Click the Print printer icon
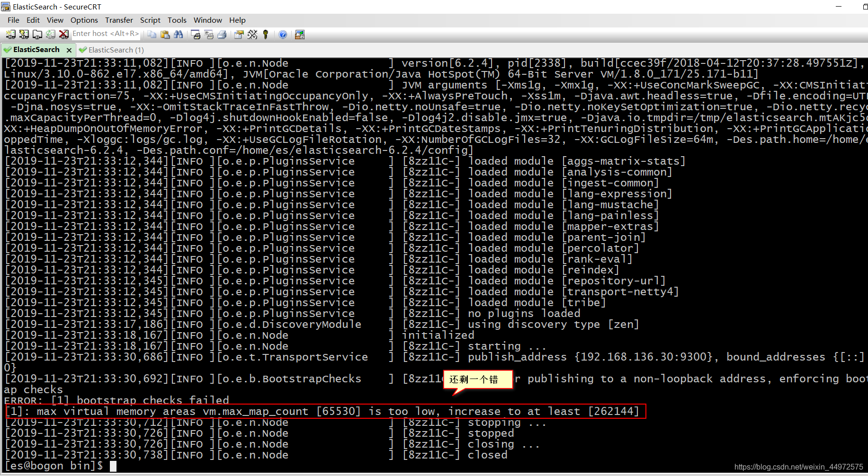 point(222,35)
